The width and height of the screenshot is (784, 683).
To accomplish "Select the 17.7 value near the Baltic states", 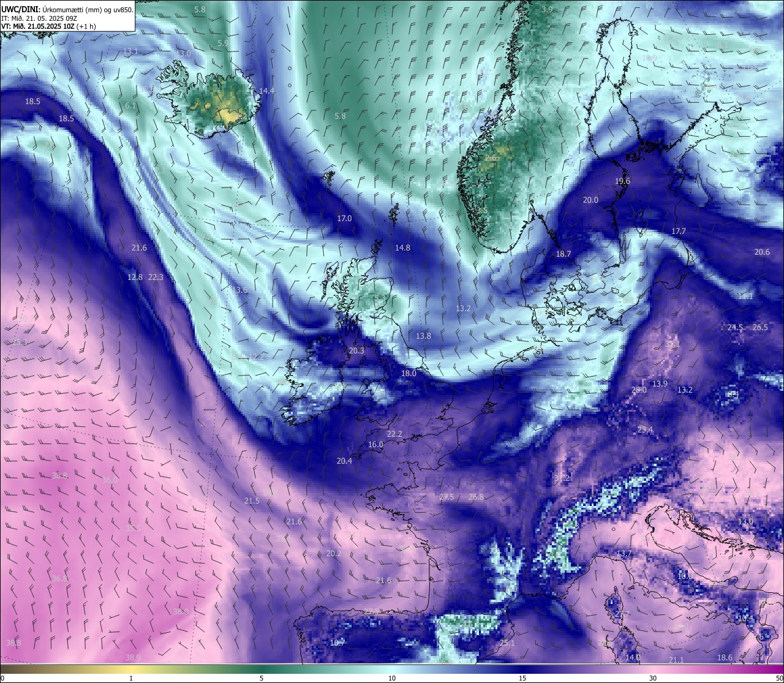I will pos(679,231).
